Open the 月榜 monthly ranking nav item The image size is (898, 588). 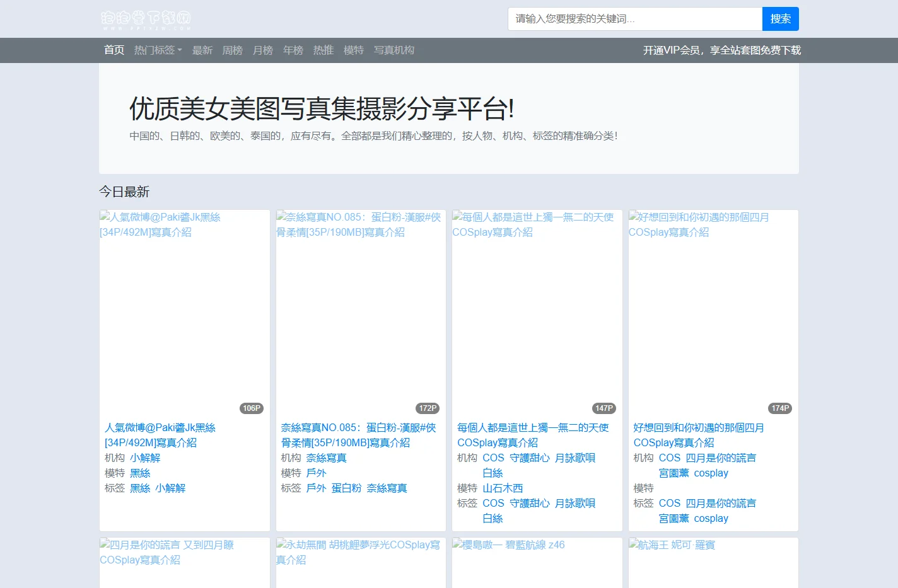(x=263, y=50)
